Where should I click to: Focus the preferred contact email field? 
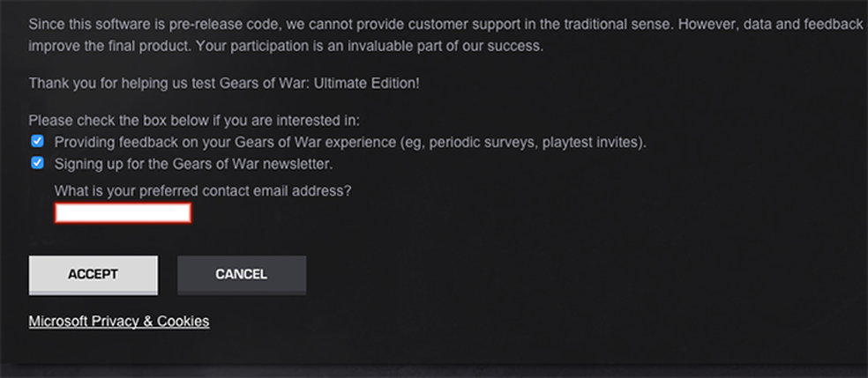(123, 212)
